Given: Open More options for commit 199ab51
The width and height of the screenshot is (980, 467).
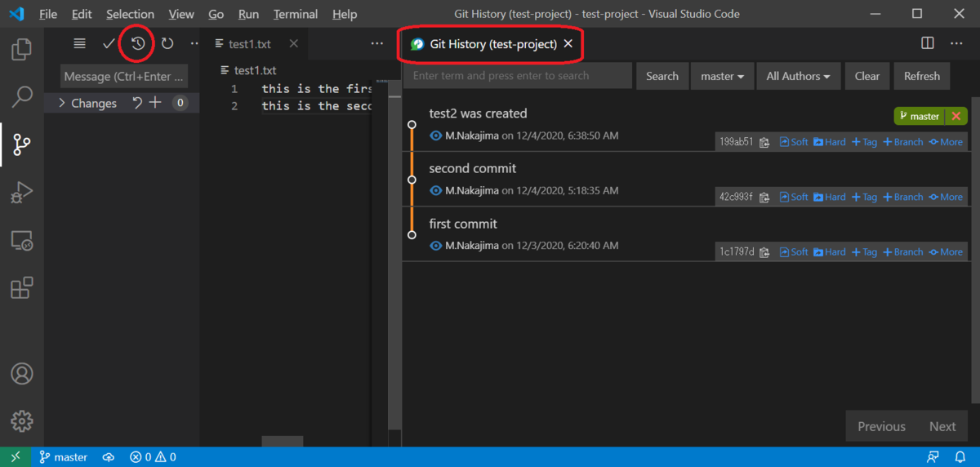Looking at the screenshot, I should pyautogui.click(x=946, y=142).
